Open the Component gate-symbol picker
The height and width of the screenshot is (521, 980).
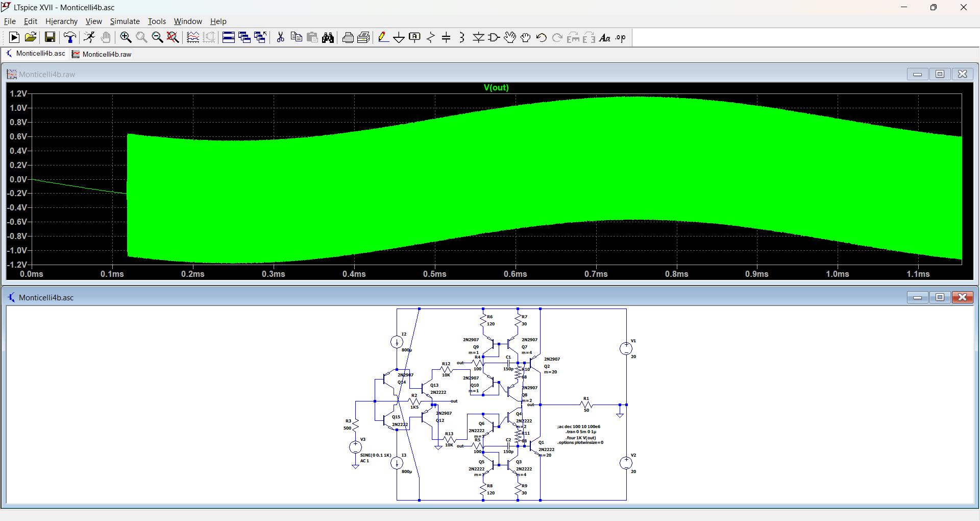(494, 37)
